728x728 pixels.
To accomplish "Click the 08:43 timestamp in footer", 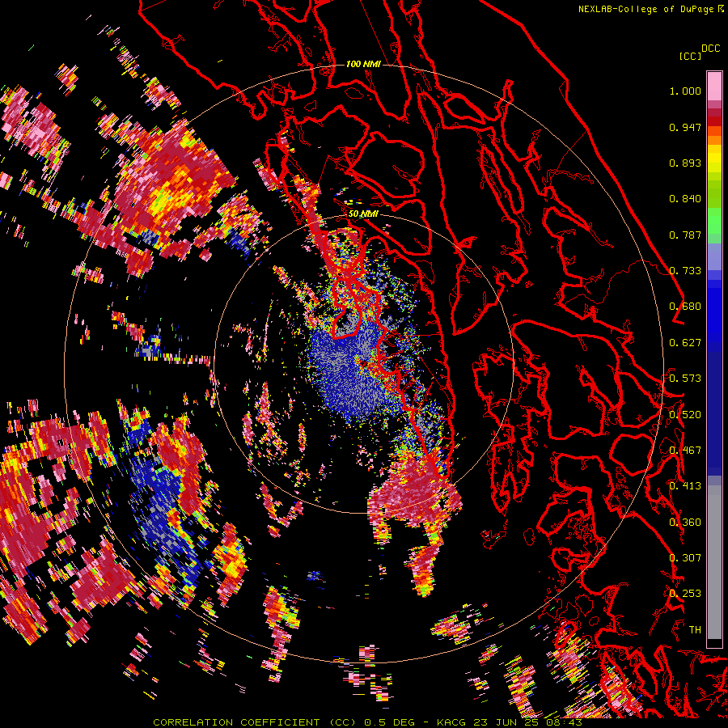I will 564,722.
